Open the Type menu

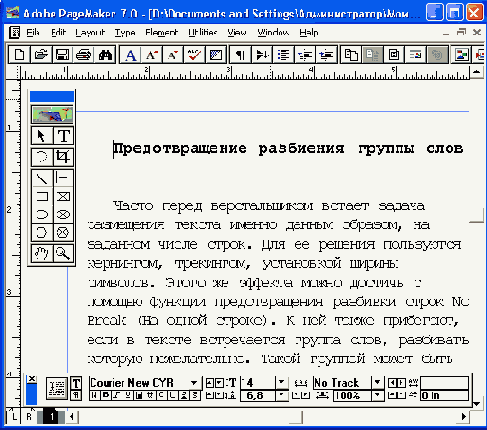[x=125, y=32]
